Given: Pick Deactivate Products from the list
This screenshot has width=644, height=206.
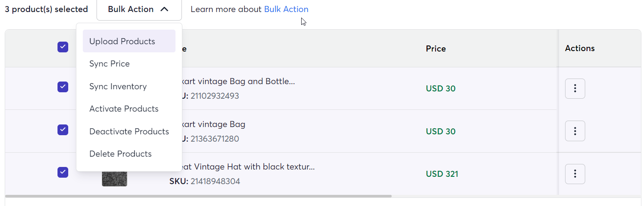Looking at the screenshot, I should pyautogui.click(x=129, y=131).
